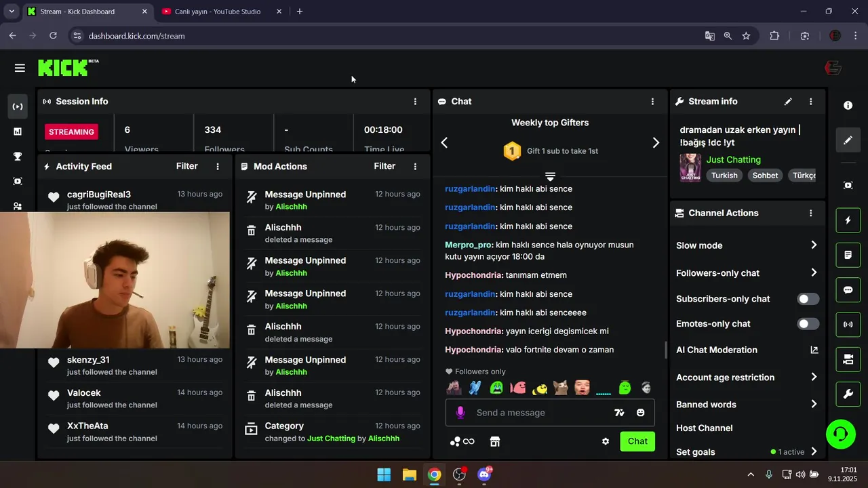Open Channel Actions three-dot menu
The image size is (868, 488).
tap(810, 213)
